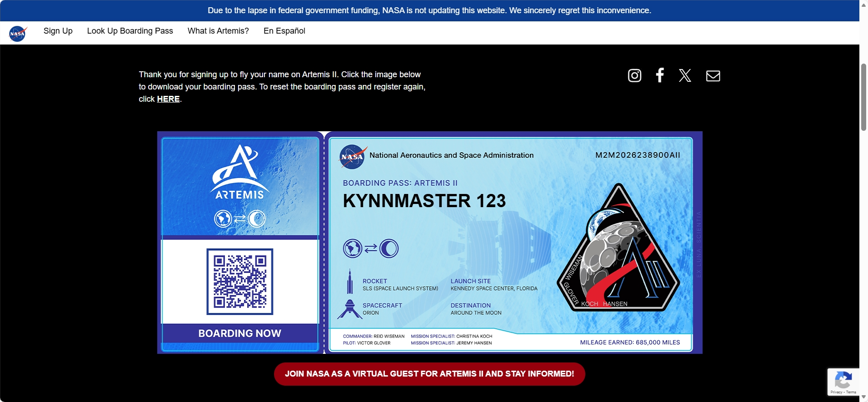Viewport: 868px width, 402px height.
Task: Click the reCAPTCHA badge icon
Action: (843, 380)
